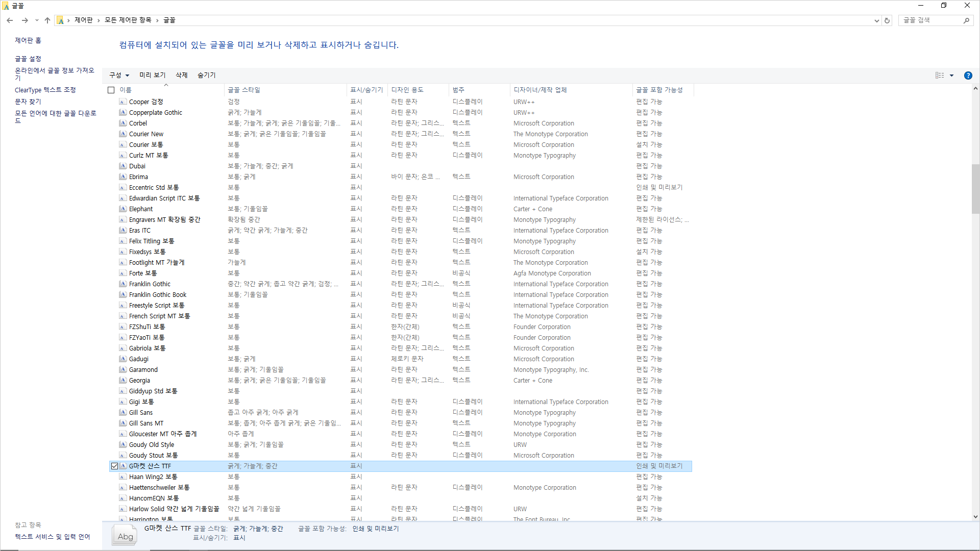Click 미리 보기 in the toolbar
Viewport: 980px width, 551px height.
coord(152,75)
